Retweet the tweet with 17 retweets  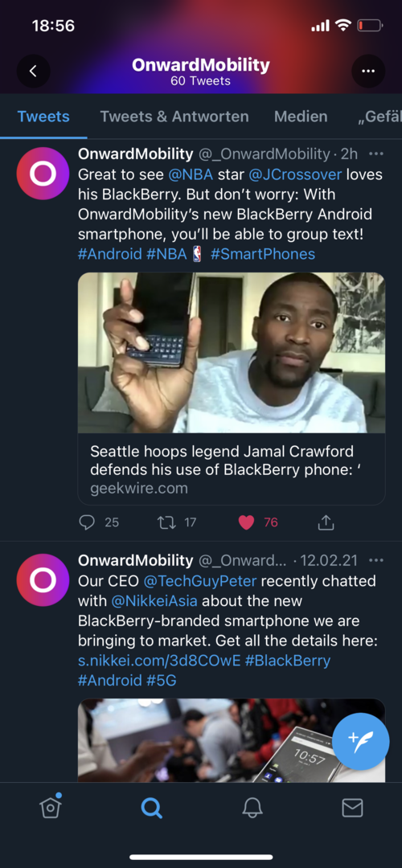point(166,522)
